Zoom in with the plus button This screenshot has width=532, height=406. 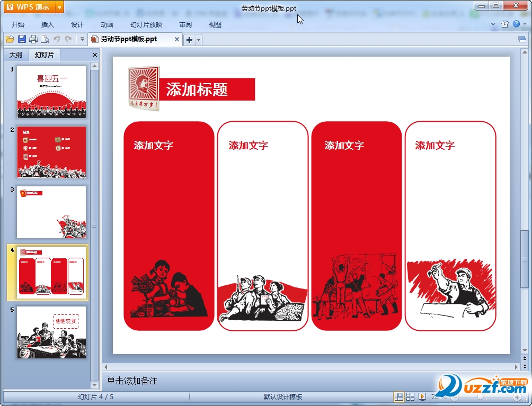pyautogui.click(x=517, y=397)
